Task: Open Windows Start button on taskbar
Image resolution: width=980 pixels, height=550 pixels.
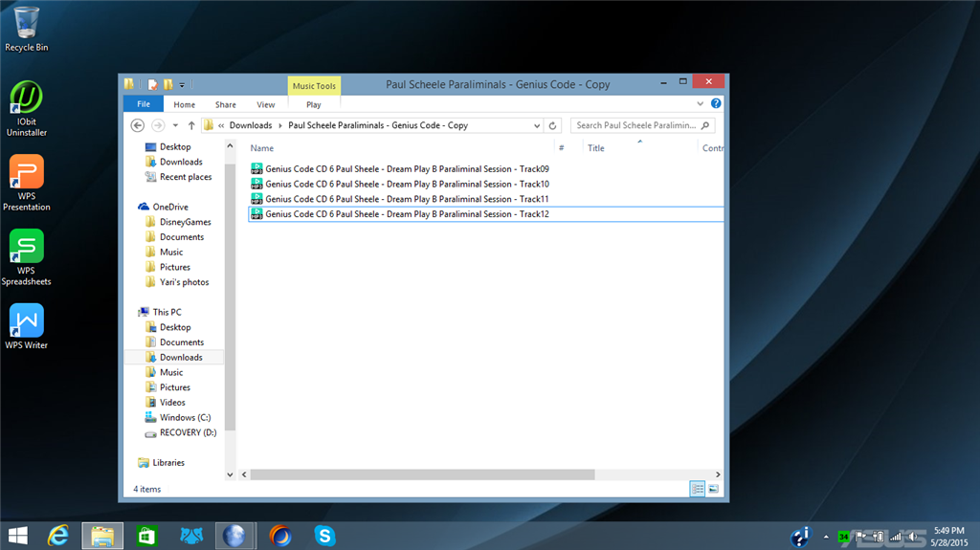Action: (x=18, y=536)
